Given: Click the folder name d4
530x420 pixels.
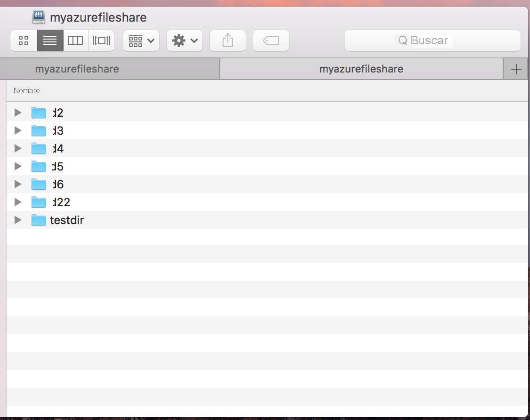Looking at the screenshot, I should [57, 148].
